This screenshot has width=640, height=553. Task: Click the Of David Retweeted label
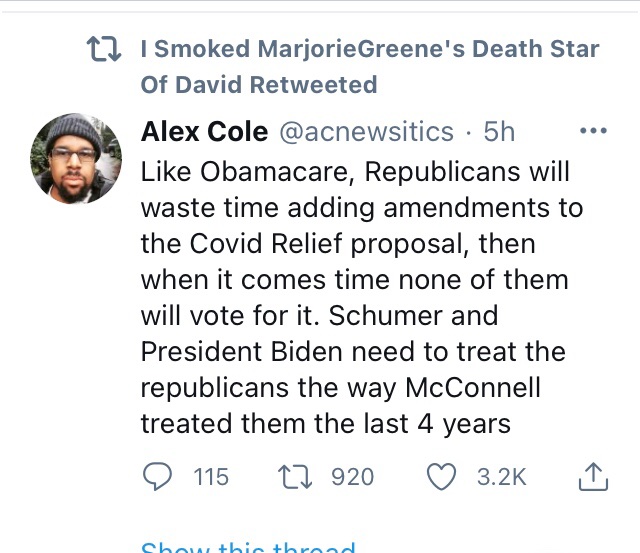pos(259,84)
